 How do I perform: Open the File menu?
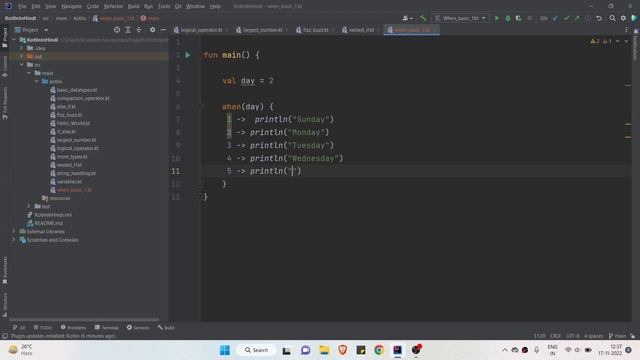pyautogui.click(x=22, y=7)
